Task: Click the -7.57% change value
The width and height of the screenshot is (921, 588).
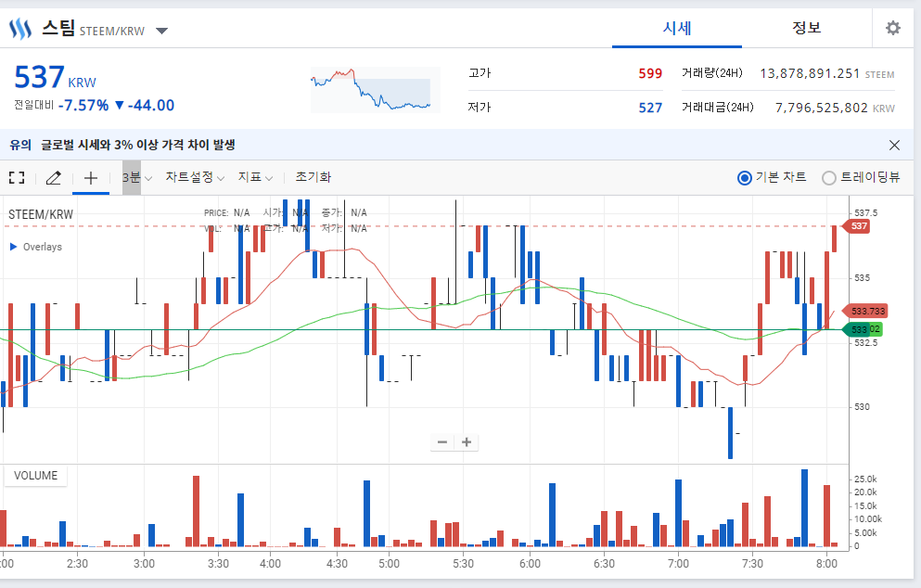Action: pos(83,105)
